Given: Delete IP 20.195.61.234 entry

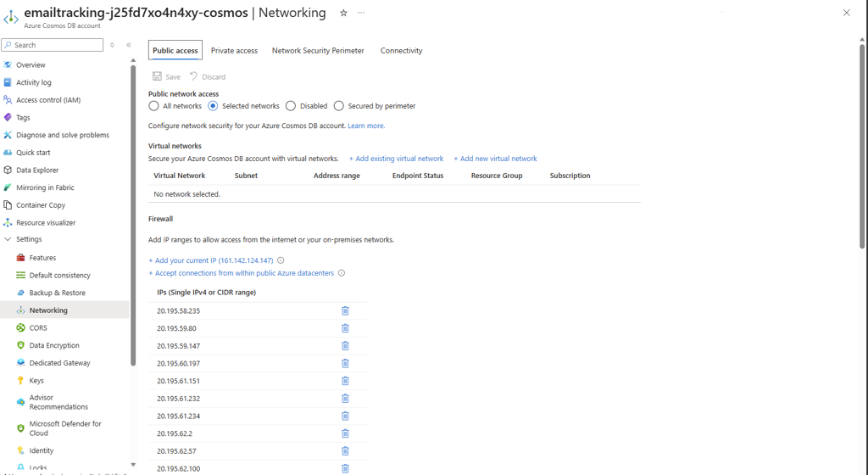Looking at the screenshot, I should tap(345, 416).
